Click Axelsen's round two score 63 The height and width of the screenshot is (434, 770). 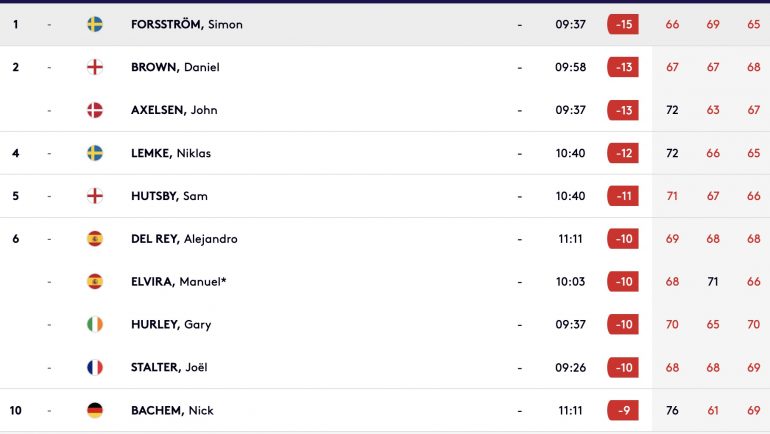[x=713, y=110]
